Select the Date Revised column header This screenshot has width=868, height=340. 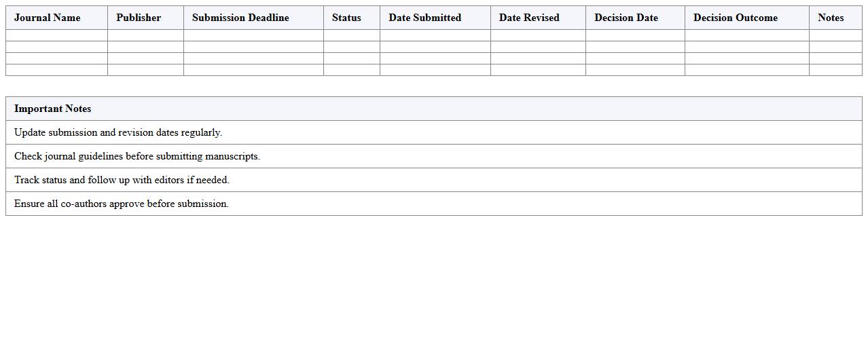[x=529, y=18]
